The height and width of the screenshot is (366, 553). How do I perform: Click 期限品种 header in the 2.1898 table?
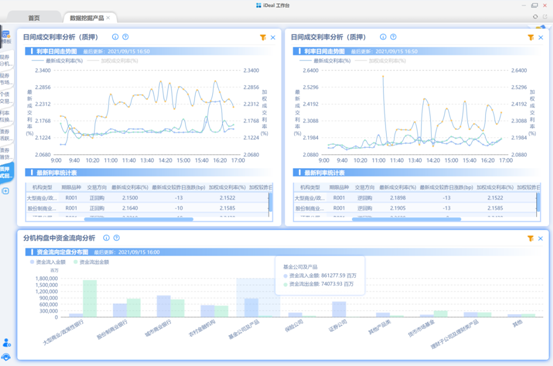[x=339, y=187]
